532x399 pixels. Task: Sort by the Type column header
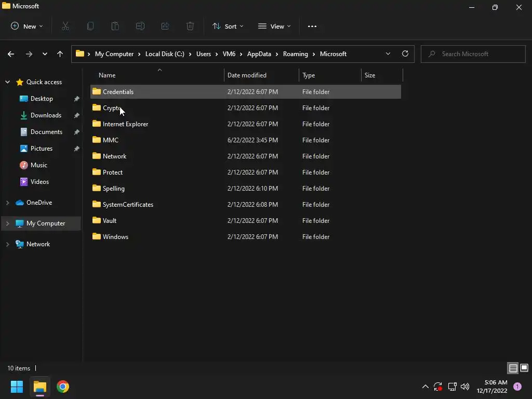click(330, 75)
